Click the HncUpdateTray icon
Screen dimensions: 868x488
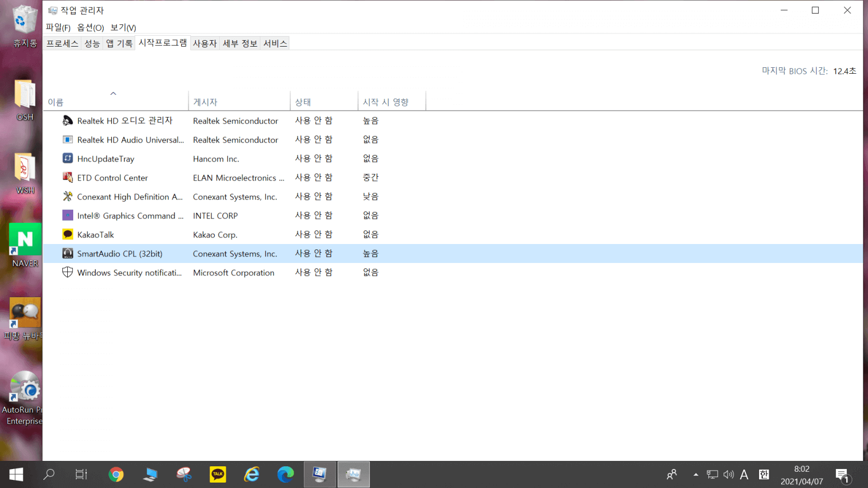point(67,158)
